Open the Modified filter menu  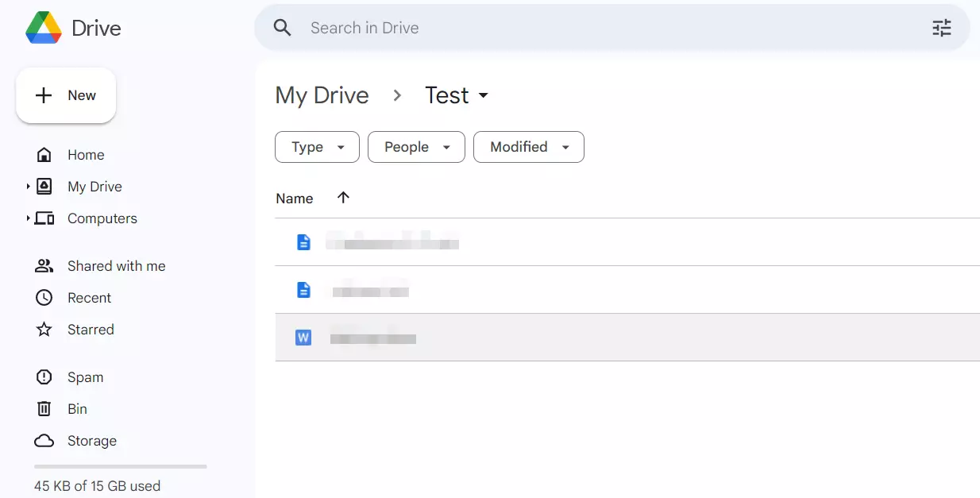[x=528, y=147]
